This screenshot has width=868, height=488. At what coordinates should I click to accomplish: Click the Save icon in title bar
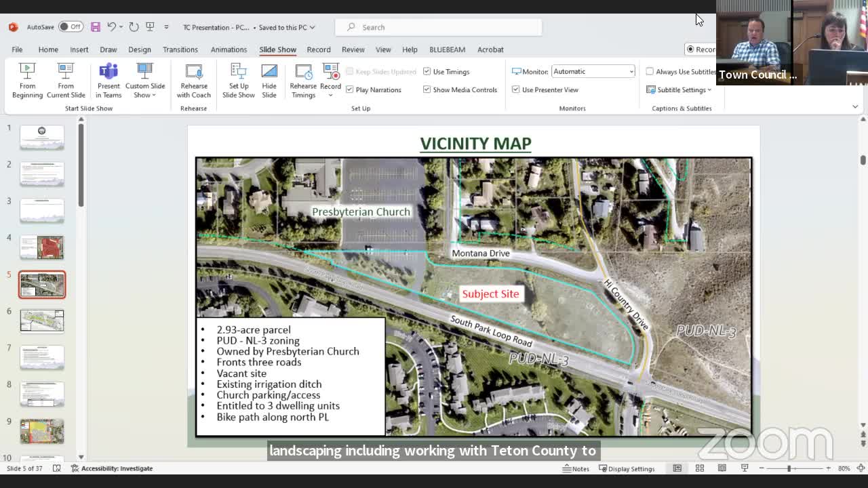click(x=96, y=27)
